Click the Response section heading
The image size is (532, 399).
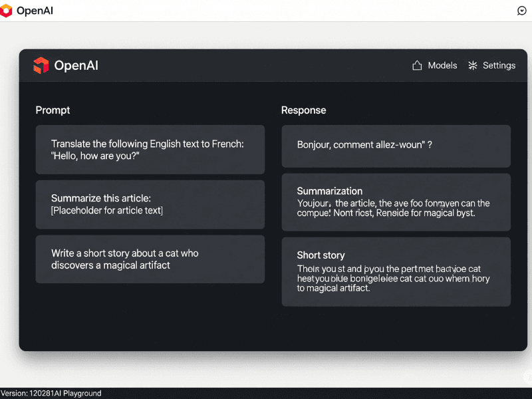coord(303,110)
